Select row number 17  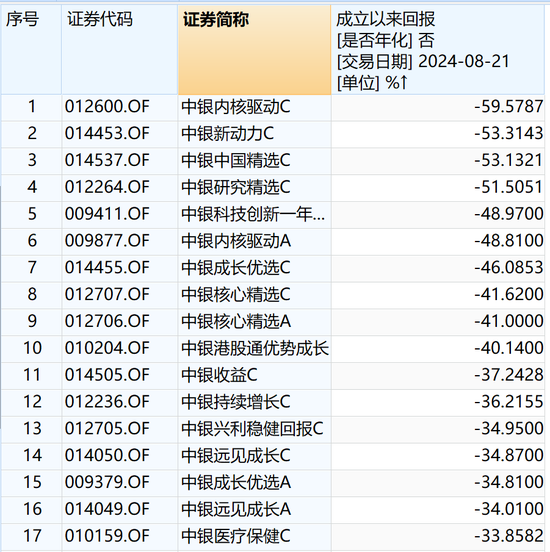point(32,536)
